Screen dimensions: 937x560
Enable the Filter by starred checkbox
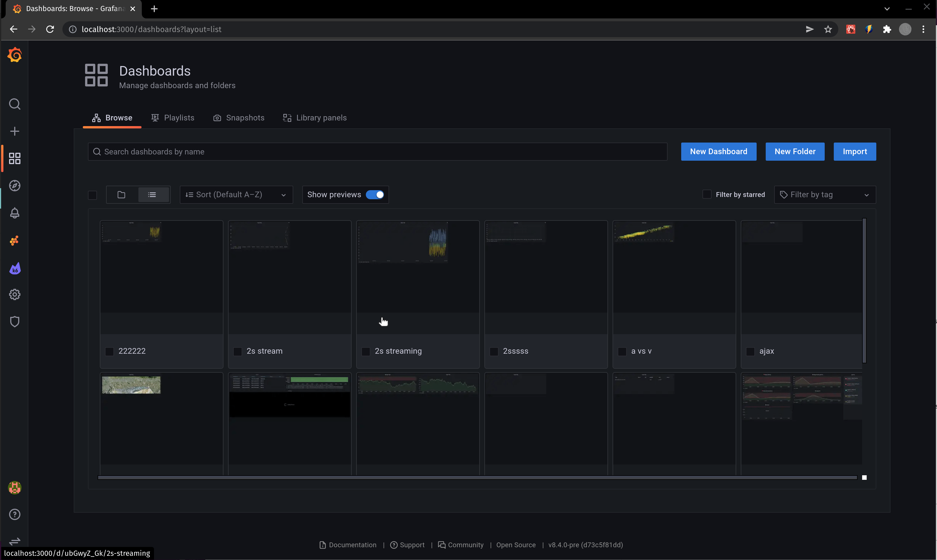click(706, 194)
